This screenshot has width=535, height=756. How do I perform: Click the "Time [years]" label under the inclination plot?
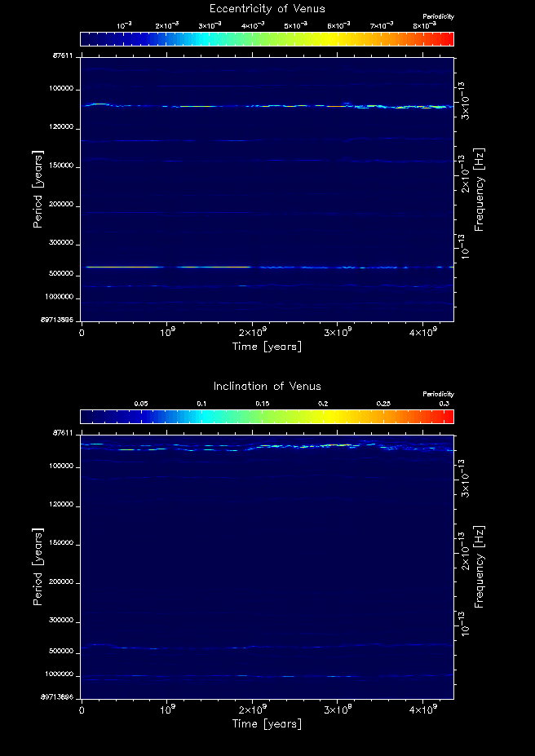pyautogui.click(x=267, y=724)
